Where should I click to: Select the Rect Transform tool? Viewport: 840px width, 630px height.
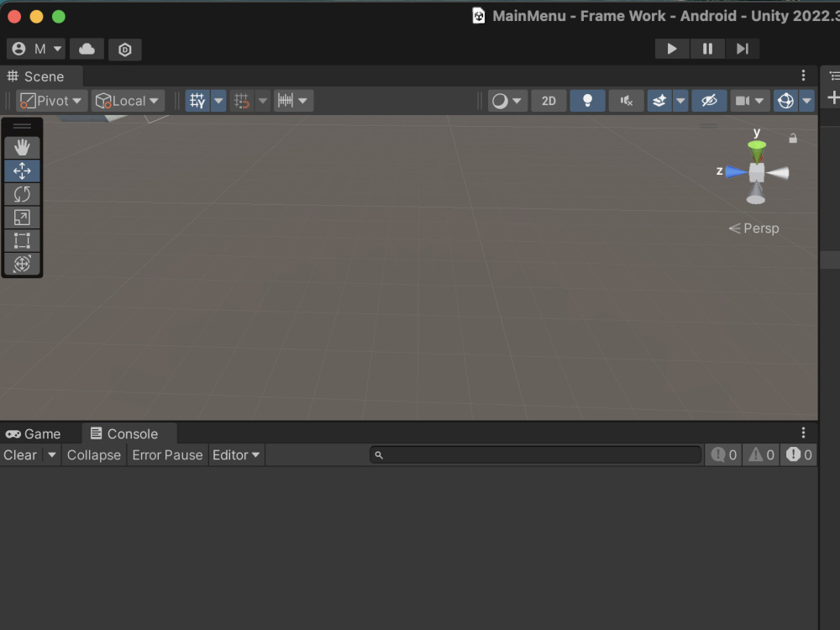tap(22, 241)
